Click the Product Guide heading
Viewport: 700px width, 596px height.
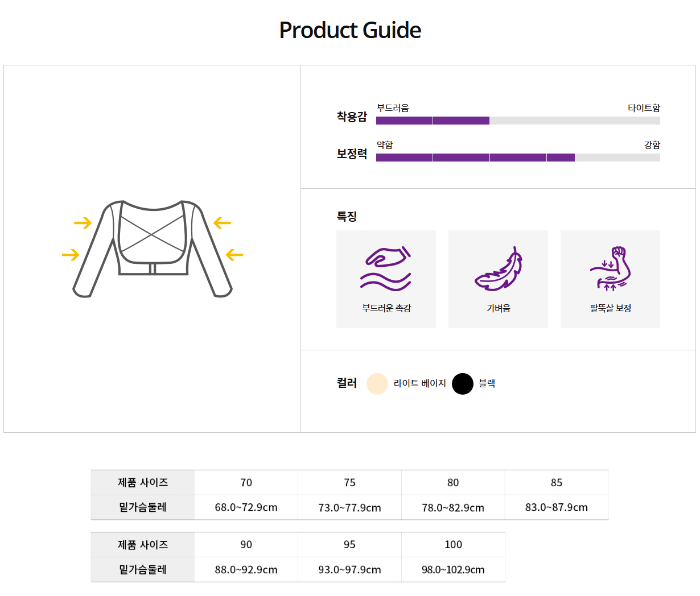(x=350, y=30)
